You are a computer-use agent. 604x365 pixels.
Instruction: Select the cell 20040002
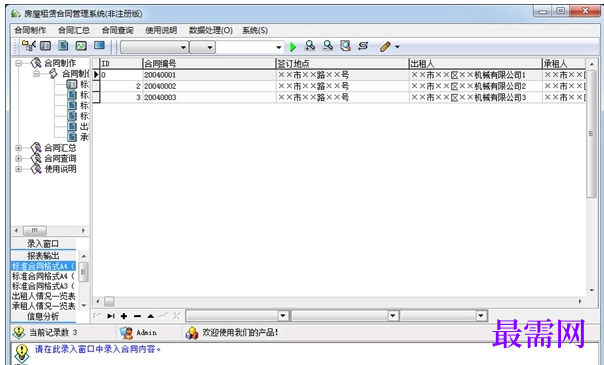pos(209,86)
